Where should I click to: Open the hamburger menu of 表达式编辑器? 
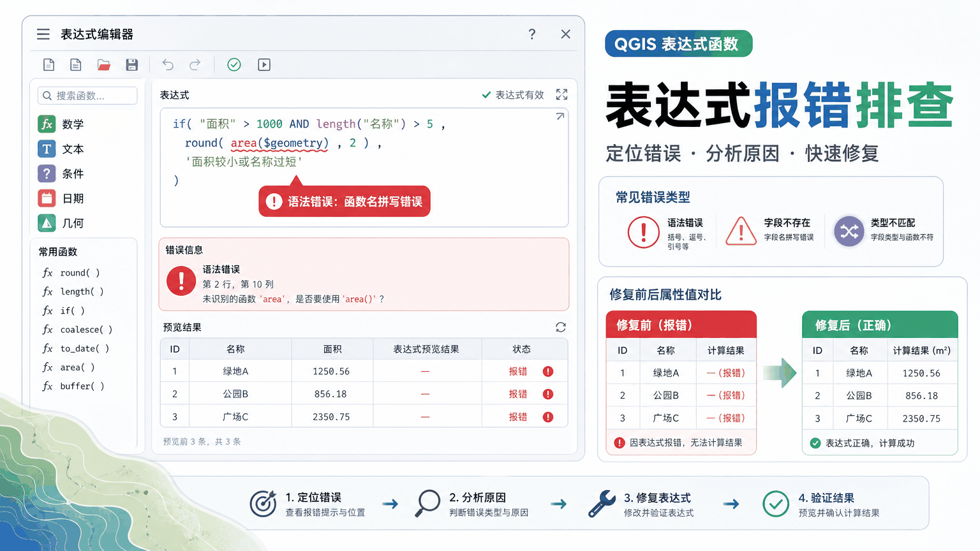pos(43,34)
